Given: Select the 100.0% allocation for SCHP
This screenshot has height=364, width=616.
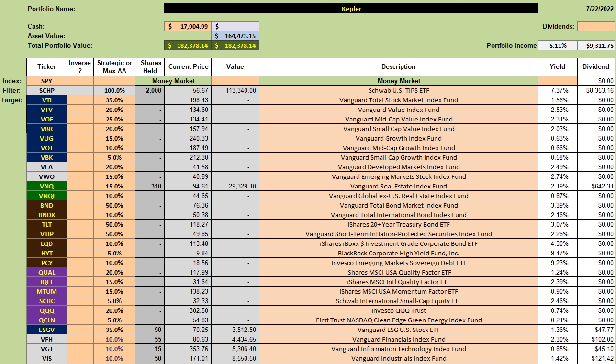Looking at the screenshot, I should [x=114, y=90].
